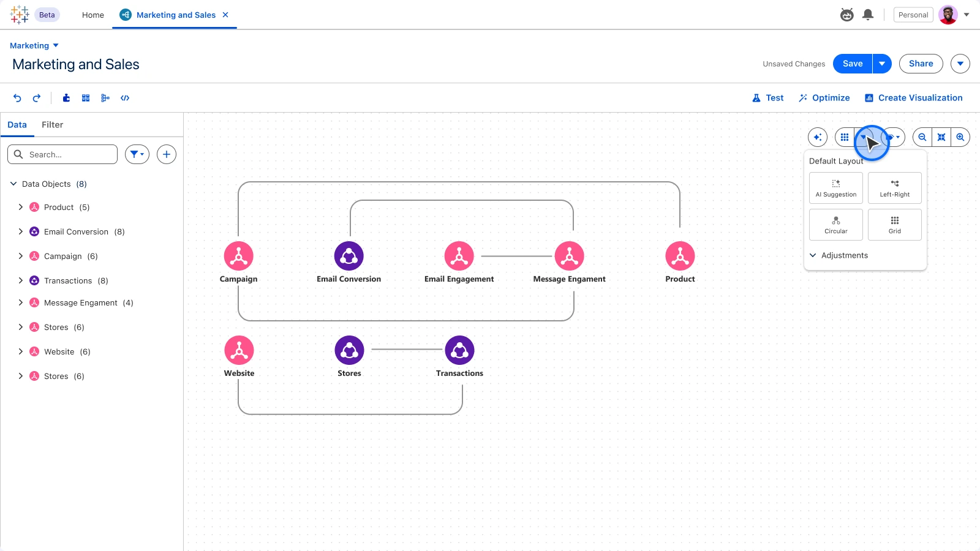Open the code view icon
Image resolution: width=980 pixels, height=551 pixels.
pos(125,98)
